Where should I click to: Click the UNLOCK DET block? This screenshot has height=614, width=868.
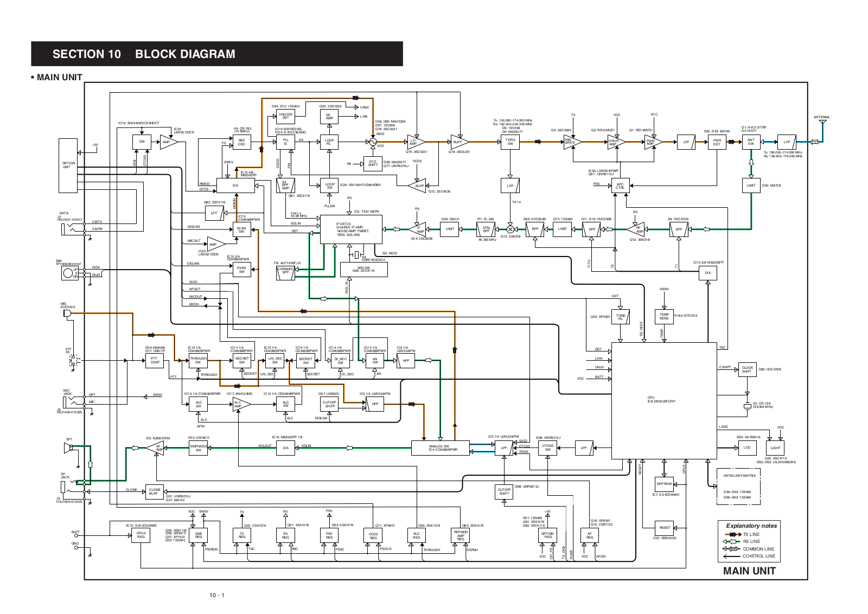(285, 116)
